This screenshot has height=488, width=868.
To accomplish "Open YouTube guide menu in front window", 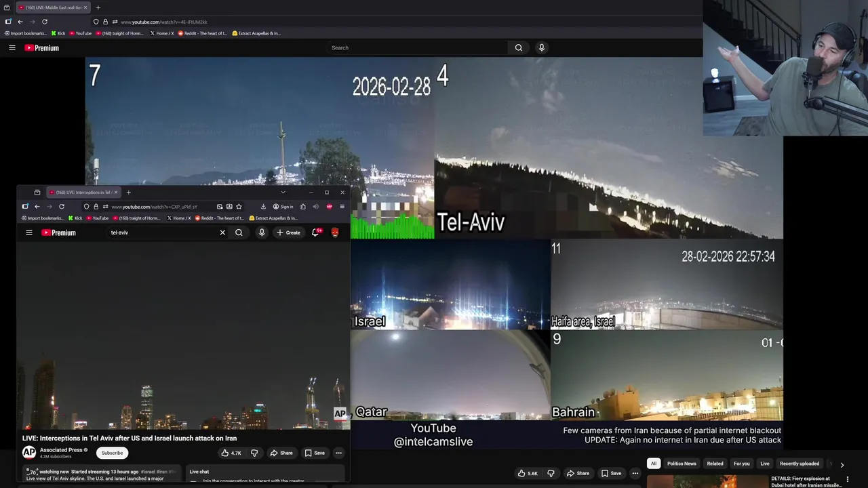I will (29, 232).
